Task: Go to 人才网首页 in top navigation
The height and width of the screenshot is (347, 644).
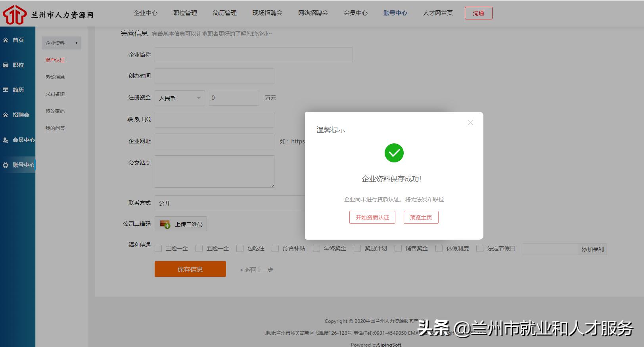Action: tap(438, 13)
